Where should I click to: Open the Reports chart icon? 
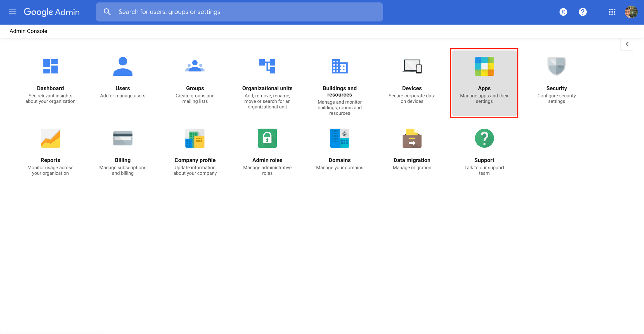50,138
